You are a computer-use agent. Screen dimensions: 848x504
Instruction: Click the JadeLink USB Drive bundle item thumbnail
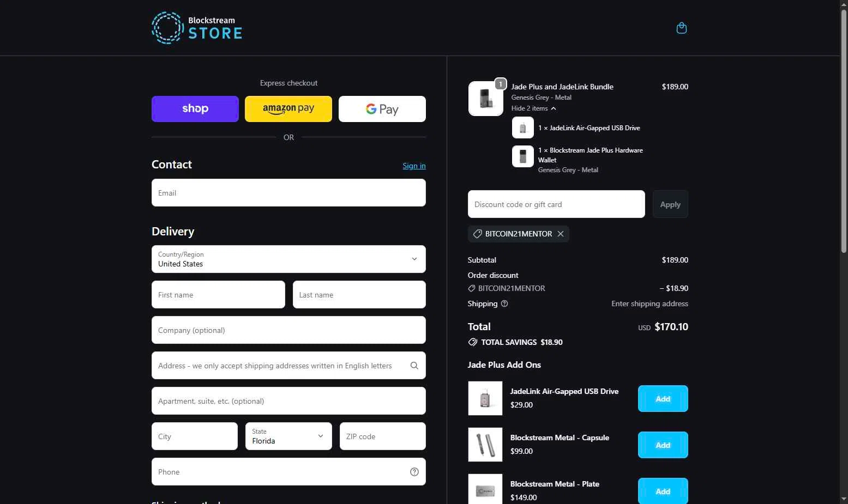pos(522,128)
